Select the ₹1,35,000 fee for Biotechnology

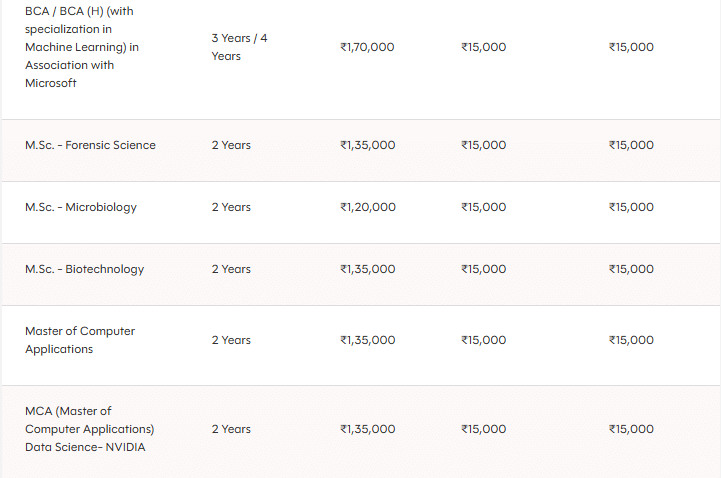point(368,269)
